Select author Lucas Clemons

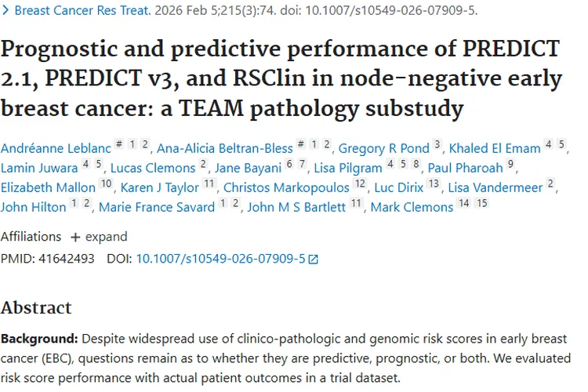pyautogui.click(x=153, y=169)
